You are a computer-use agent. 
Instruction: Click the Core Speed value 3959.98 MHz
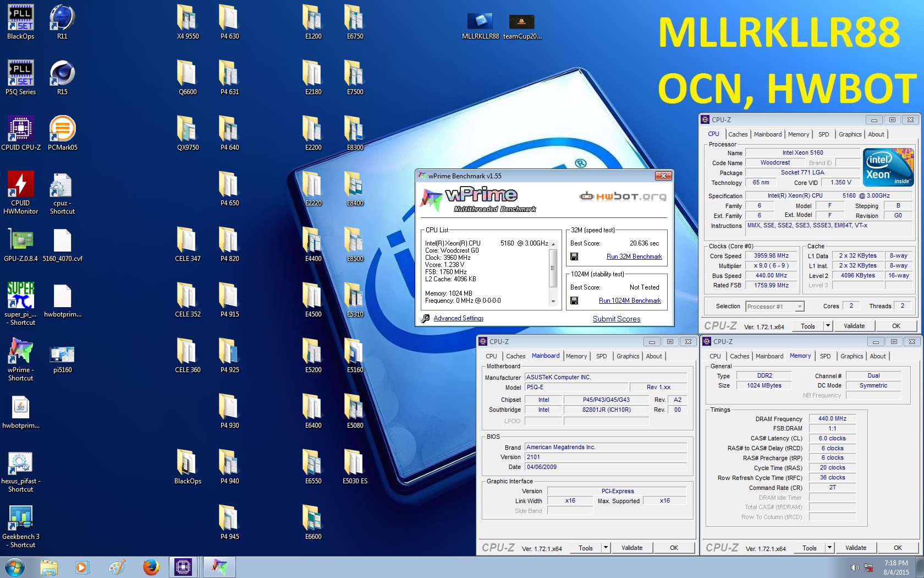click(x=771, y=256)
